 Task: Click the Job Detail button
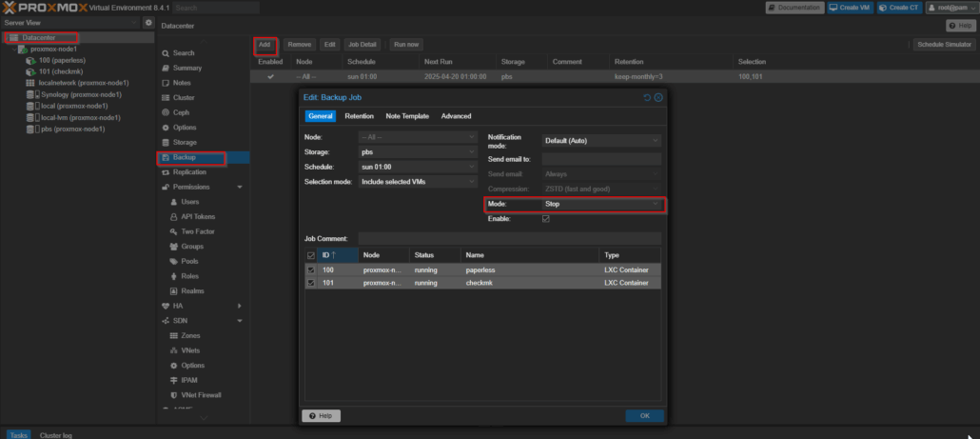pos(363,45)
